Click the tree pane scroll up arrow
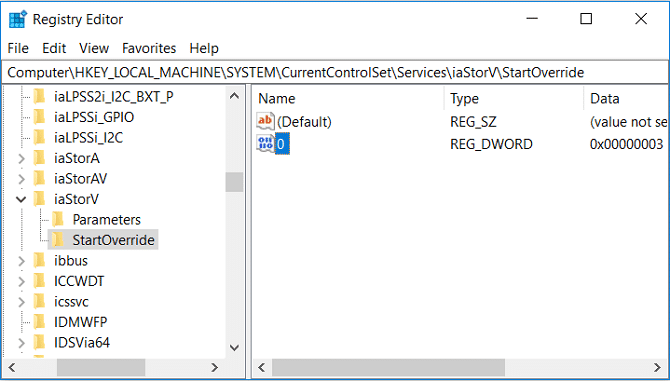Image resolution: width=670 pixels, height=381 pixels. 234,96
